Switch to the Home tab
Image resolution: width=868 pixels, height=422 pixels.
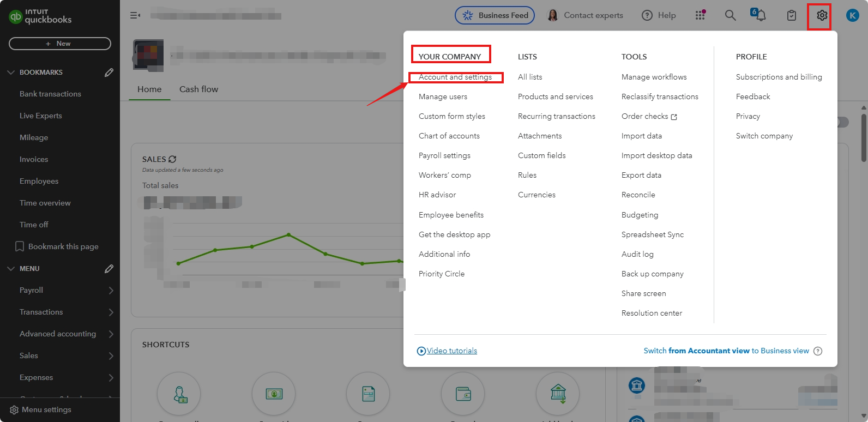point(149,89)
